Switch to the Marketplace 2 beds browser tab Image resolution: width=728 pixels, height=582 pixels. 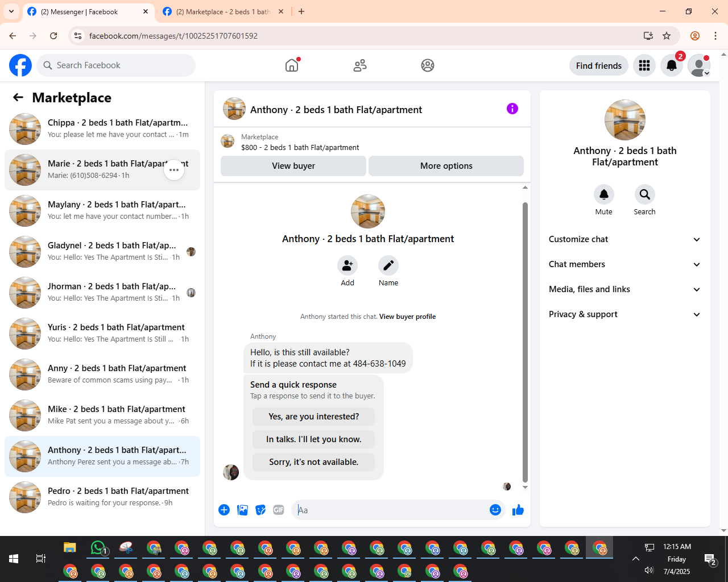[223, 11]
